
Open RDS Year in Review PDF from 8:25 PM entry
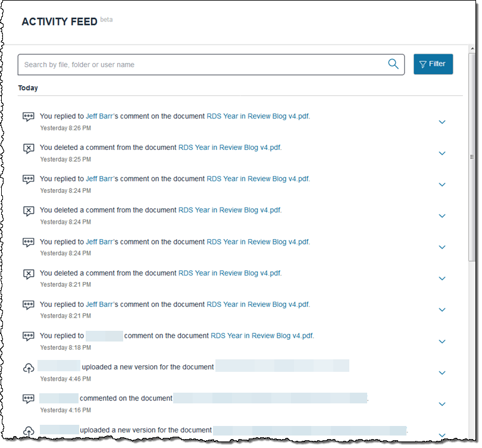pos(229,148)
